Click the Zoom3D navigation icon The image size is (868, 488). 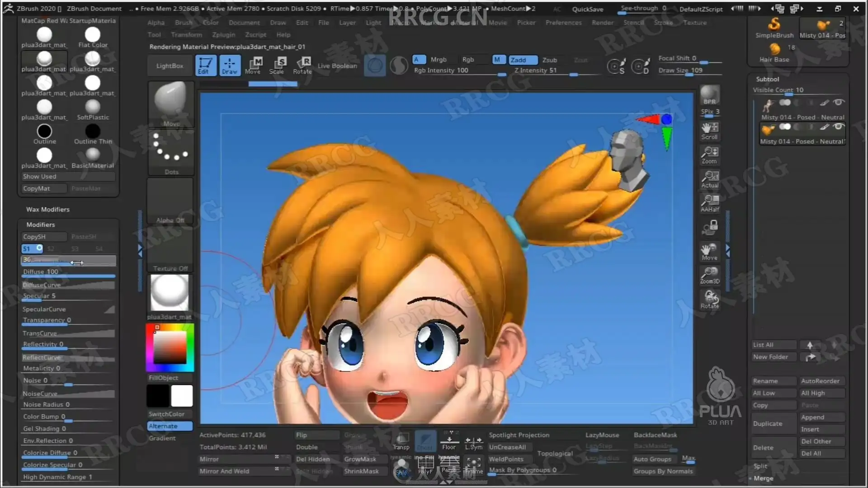click(710, 275)
